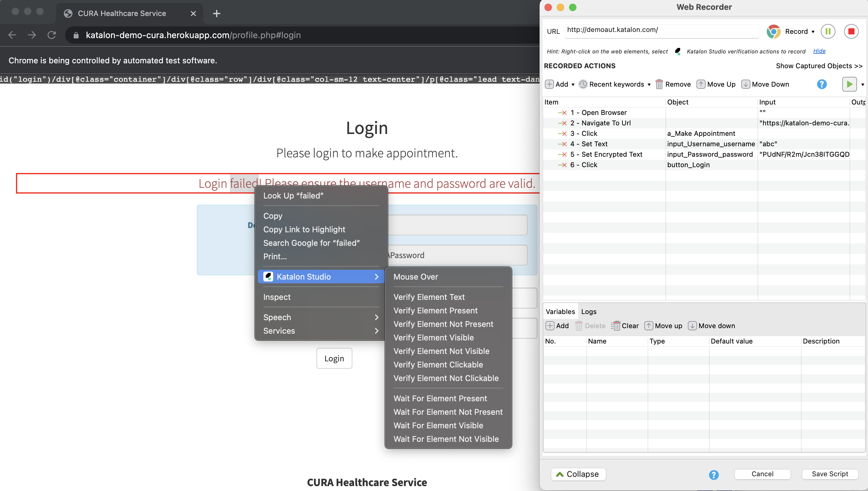Click the Help question mark icon
Screen dimensions: 868x491
point(822,84)
